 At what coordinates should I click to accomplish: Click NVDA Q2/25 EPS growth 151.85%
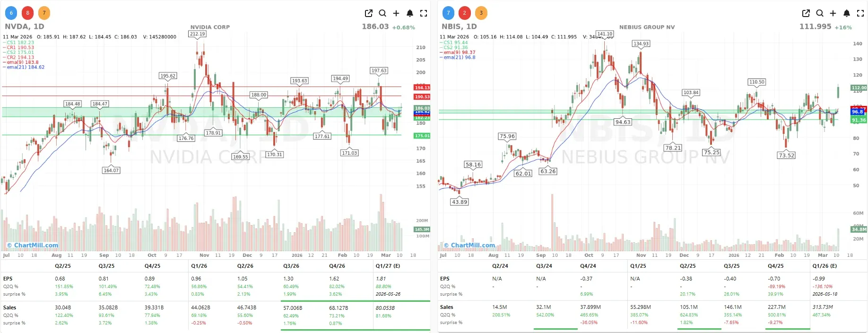pyautogui.click(x=64, y=287)
